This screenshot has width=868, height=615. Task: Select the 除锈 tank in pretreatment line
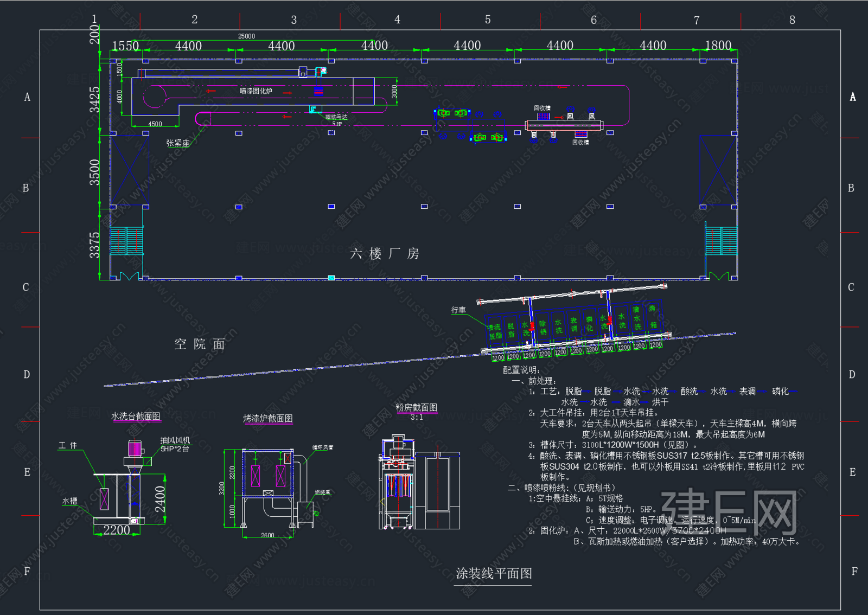[542, 327]
